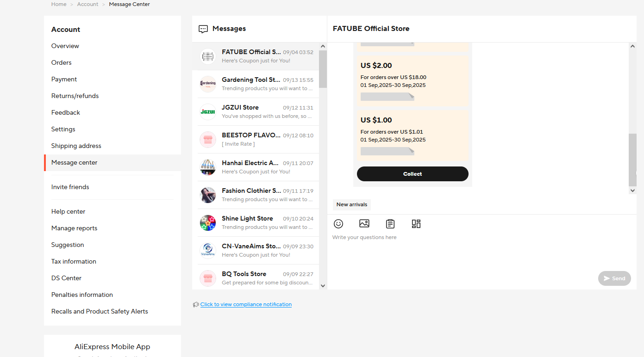Click the AliExpress Mobile App heading
This screenshot has height=357, width=644.
click(x=113, y=346)
